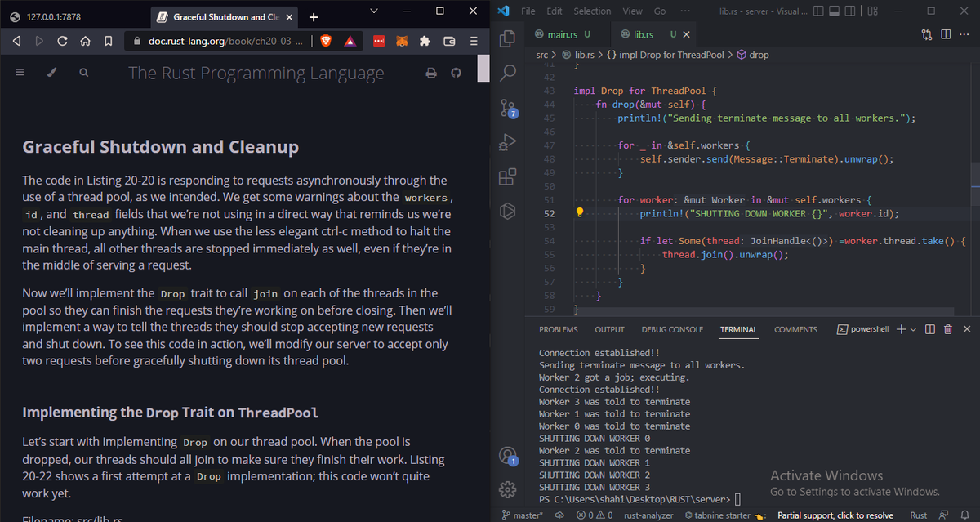Open Customize Layout in VS Code title bar
This screenshot has height=522, width=980.
[873, 11]
